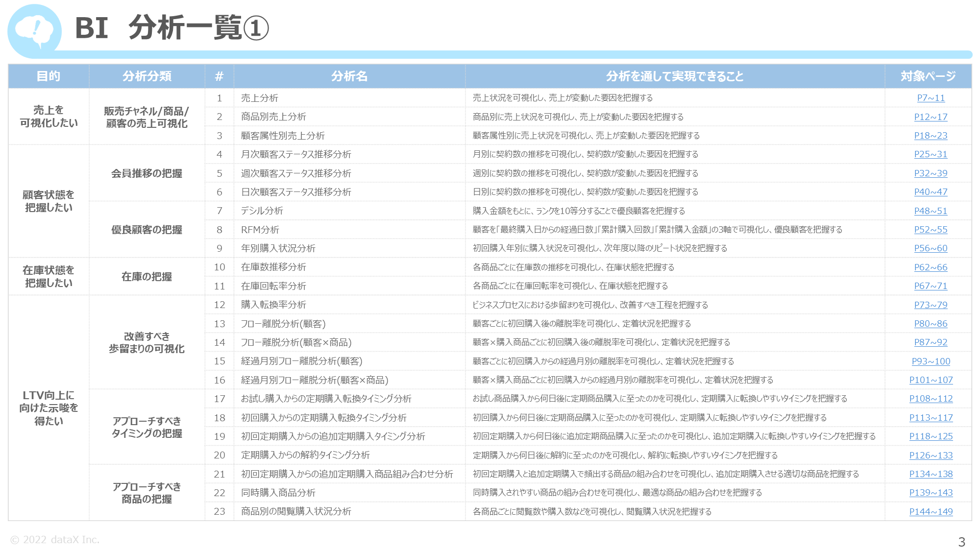Open page link P40~47

[x=931, y=192]
